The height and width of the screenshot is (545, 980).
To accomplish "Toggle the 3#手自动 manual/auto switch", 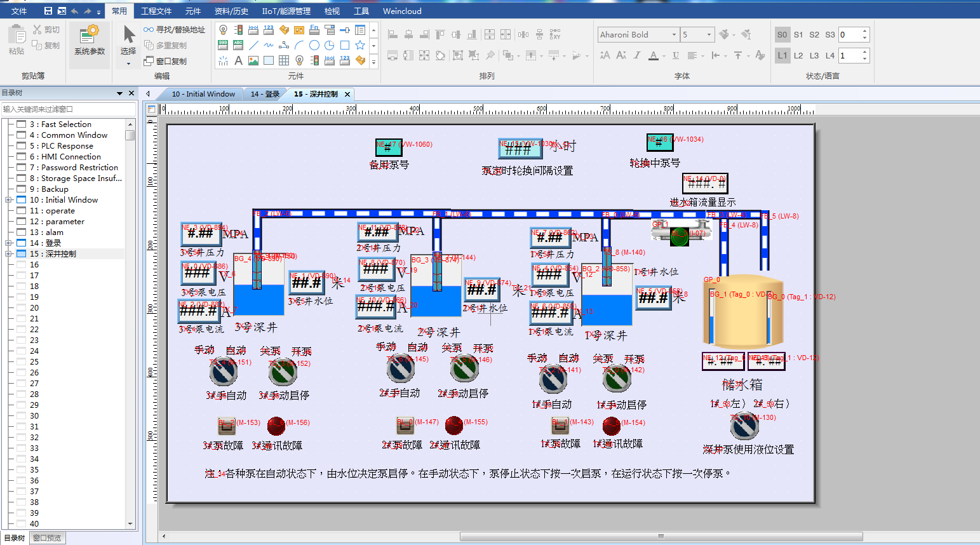I will click(224, 373).
